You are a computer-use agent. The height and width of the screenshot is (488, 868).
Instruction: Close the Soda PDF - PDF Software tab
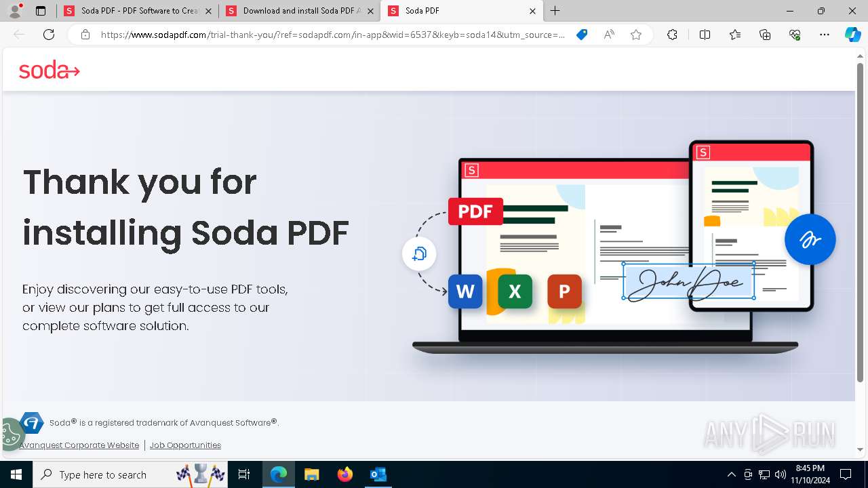click(x=208, y=11)
